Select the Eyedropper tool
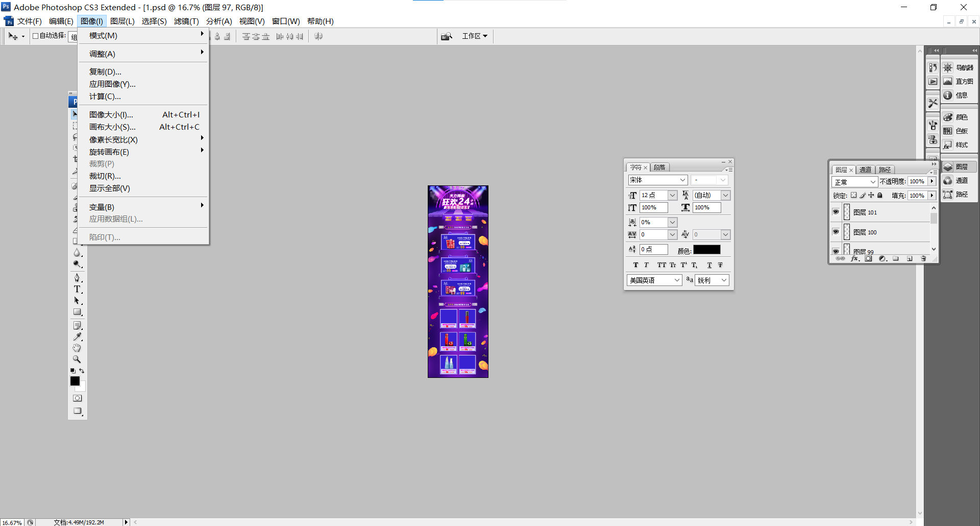This screenshot has height=526, width=980. 77,337
